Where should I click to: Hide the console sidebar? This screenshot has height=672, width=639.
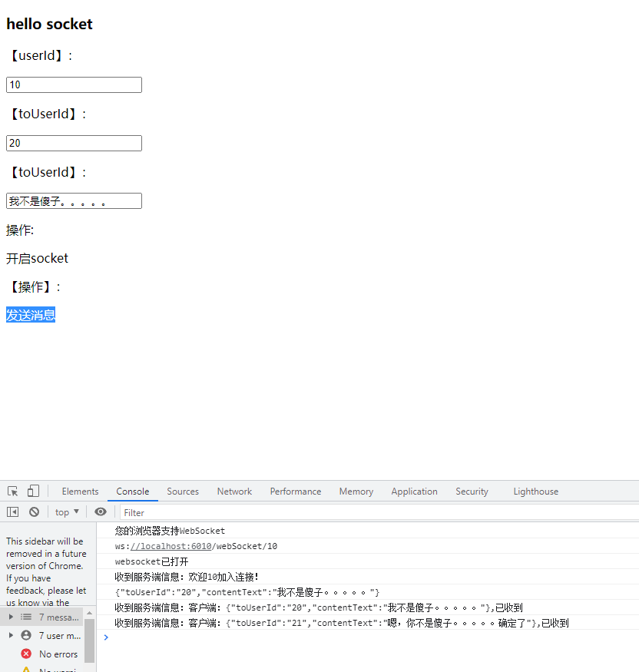tap(11, 511)
